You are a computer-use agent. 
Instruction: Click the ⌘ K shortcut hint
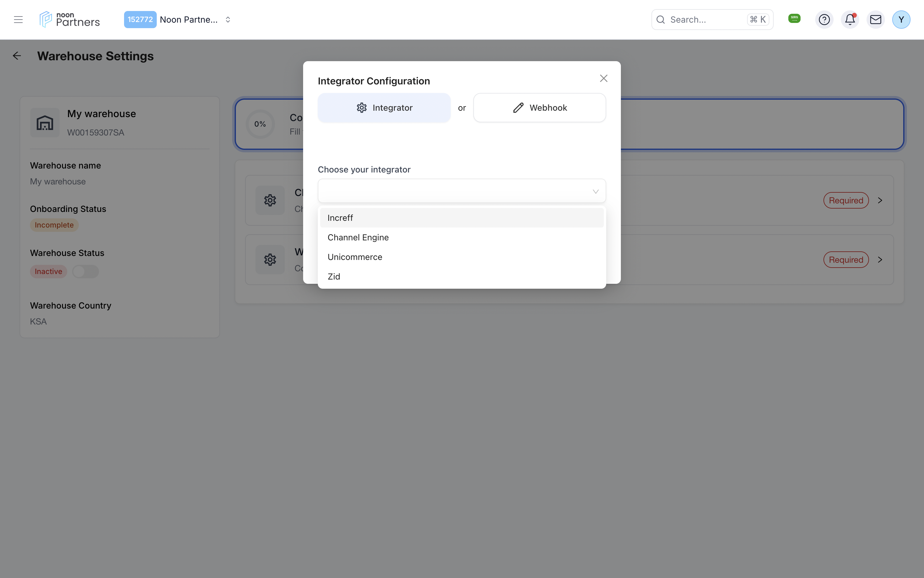point(758,20)
